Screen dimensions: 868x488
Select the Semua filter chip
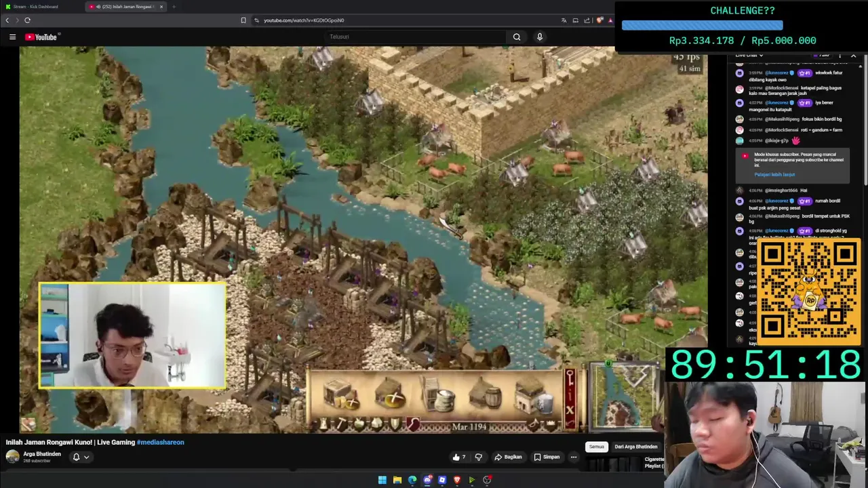597,447
